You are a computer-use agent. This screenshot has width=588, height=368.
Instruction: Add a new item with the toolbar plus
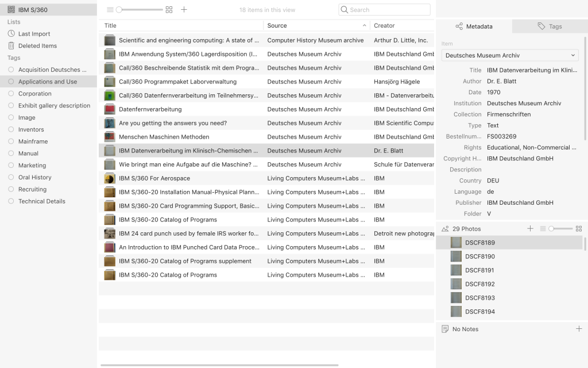(x=184, y=10)
